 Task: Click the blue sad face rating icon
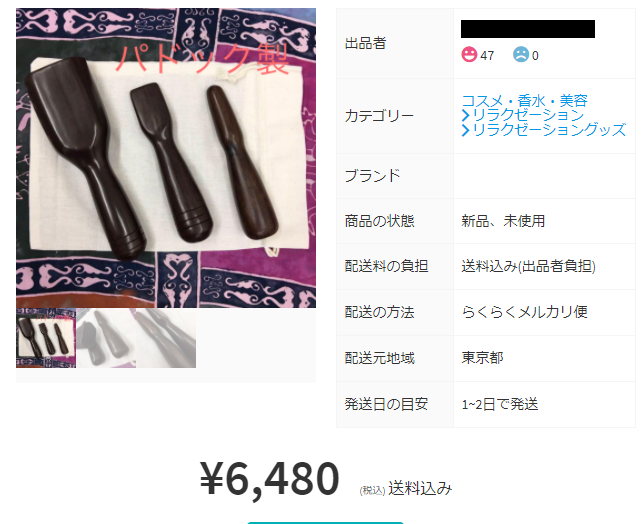(x=521, y=55)
